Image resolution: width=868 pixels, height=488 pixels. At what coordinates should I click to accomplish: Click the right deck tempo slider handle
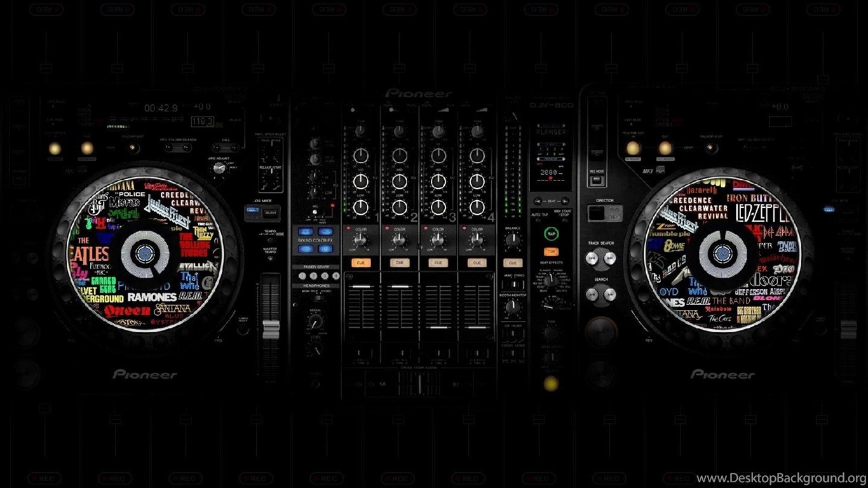coord(849,329)
